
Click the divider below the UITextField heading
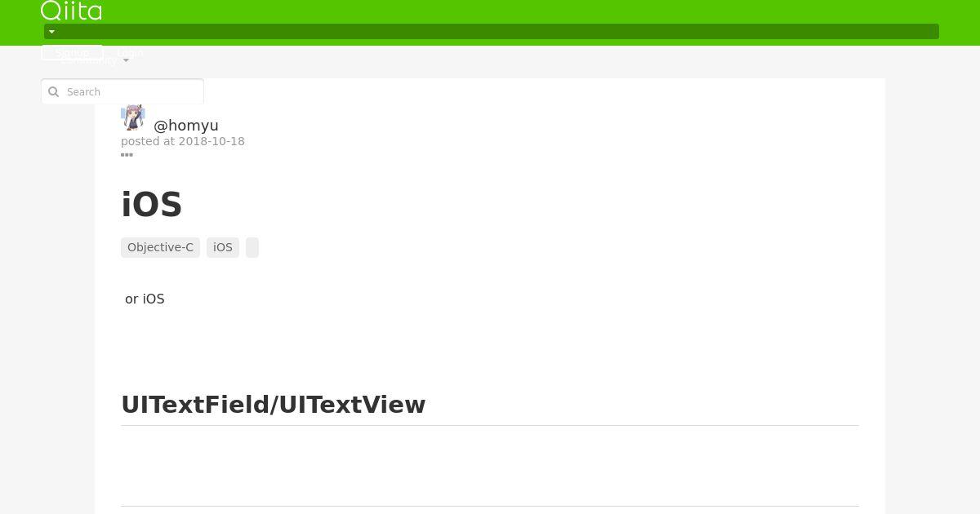490,425
